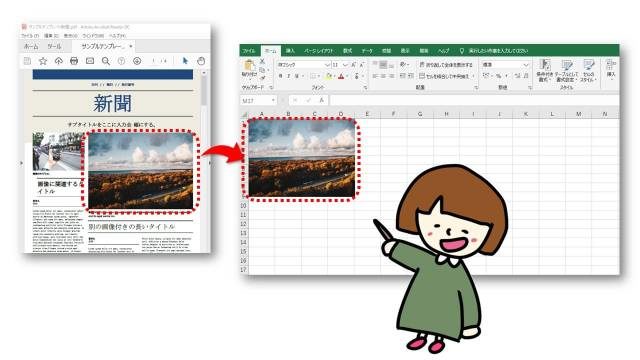This screenshot has width=640, height=360.
Task: Click the magnifier search icon in Acrobat
Action: (106, 61)
